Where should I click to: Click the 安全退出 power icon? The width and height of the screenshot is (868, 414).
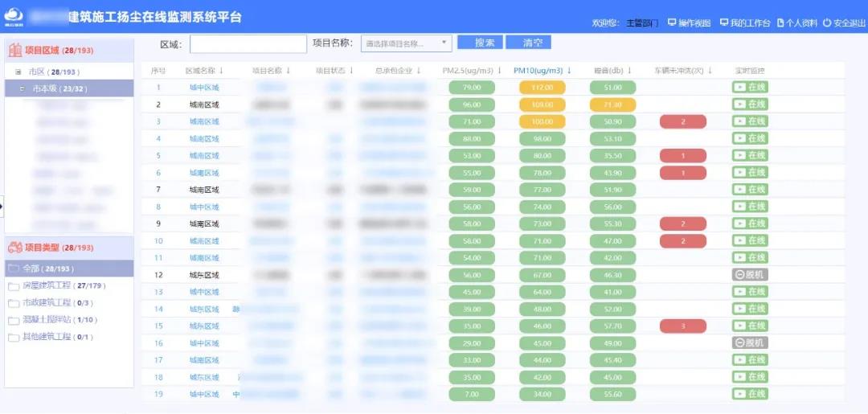(x=826, y=23)
